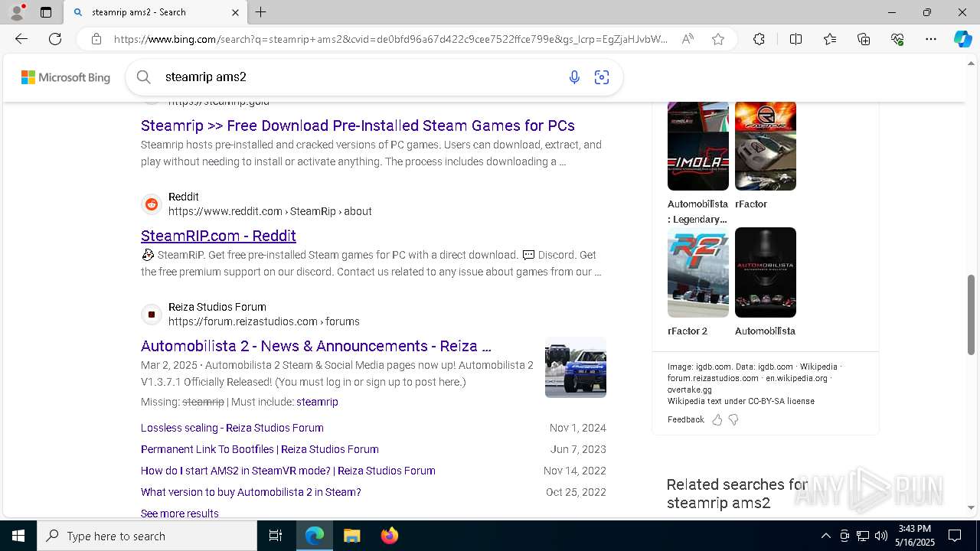Open the rFactor 2 game thumbnail
980x551 pixels.
(x=698, y=272)
